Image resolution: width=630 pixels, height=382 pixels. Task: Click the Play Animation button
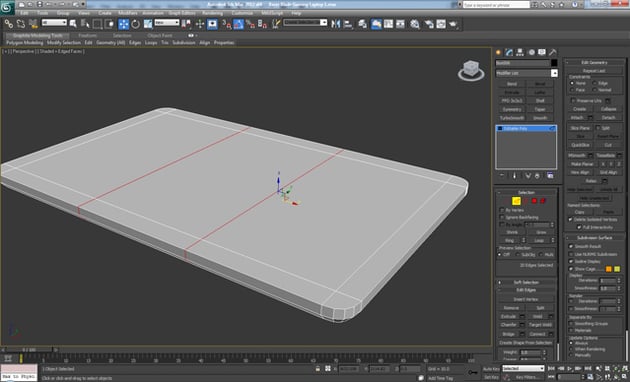click(569, 368)
